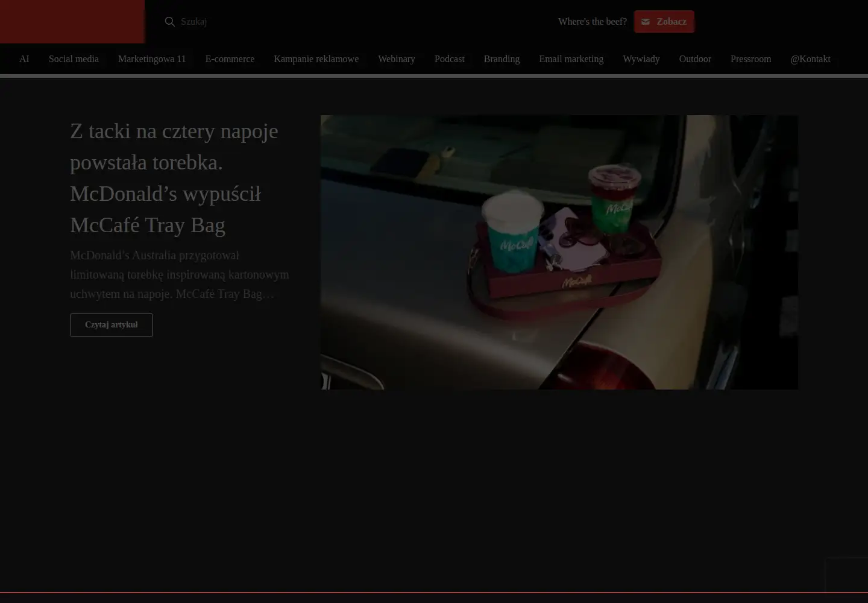868x603 pixels.
Task: Visit the Pressroom page
Action: click(x=751, y=59)
